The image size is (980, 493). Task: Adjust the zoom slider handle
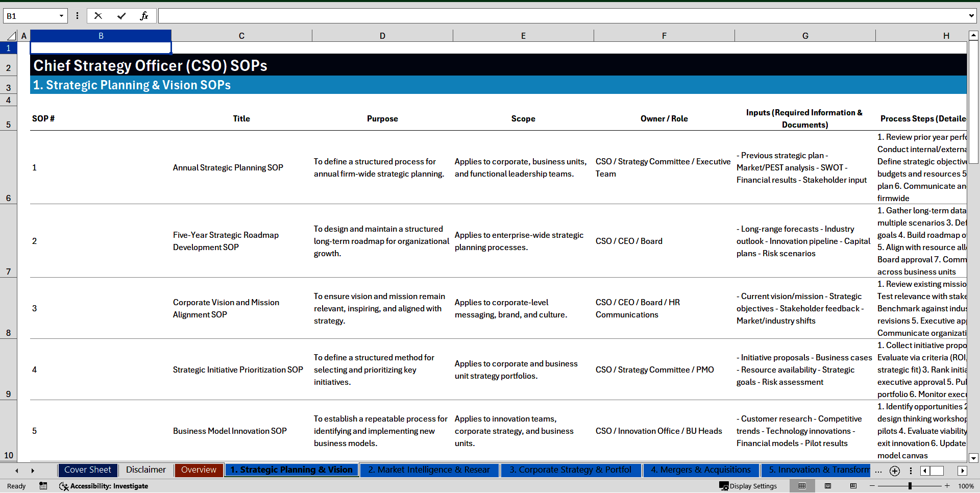tap(910, 486)
